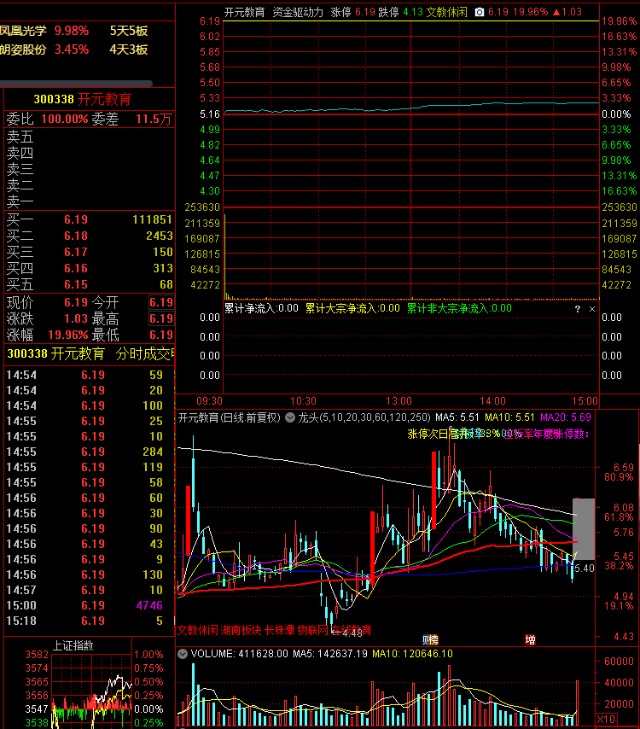
Task: Select 朗姿股份 row in hot stock list
Action: pyautogui.click(x=74, y=49)
